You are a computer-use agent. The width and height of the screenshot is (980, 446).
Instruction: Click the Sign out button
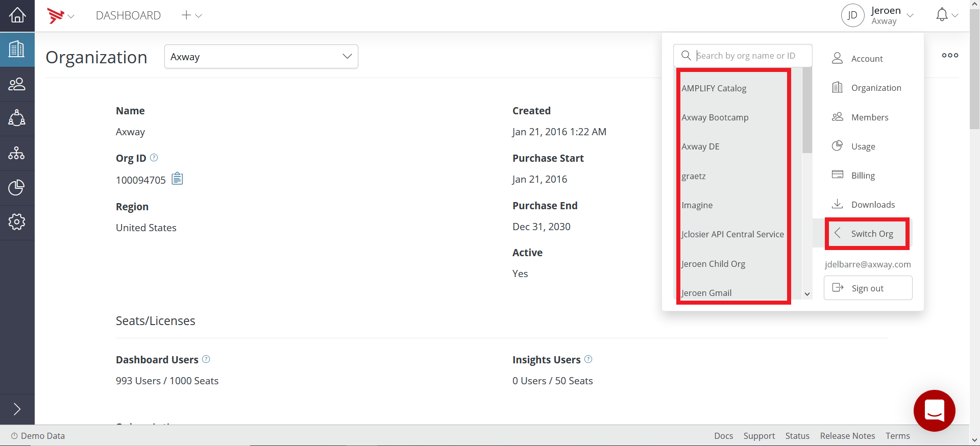click(868, 288)
